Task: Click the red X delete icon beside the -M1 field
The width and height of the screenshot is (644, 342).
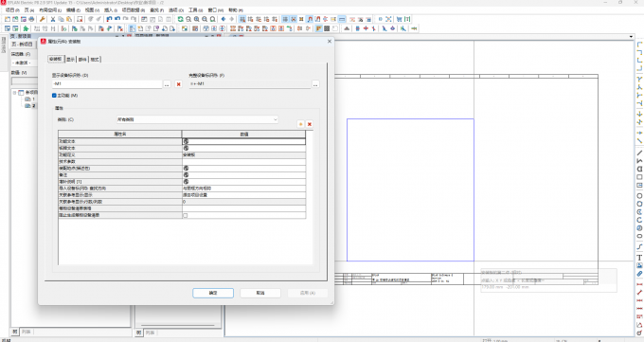Action: point(179,84)
